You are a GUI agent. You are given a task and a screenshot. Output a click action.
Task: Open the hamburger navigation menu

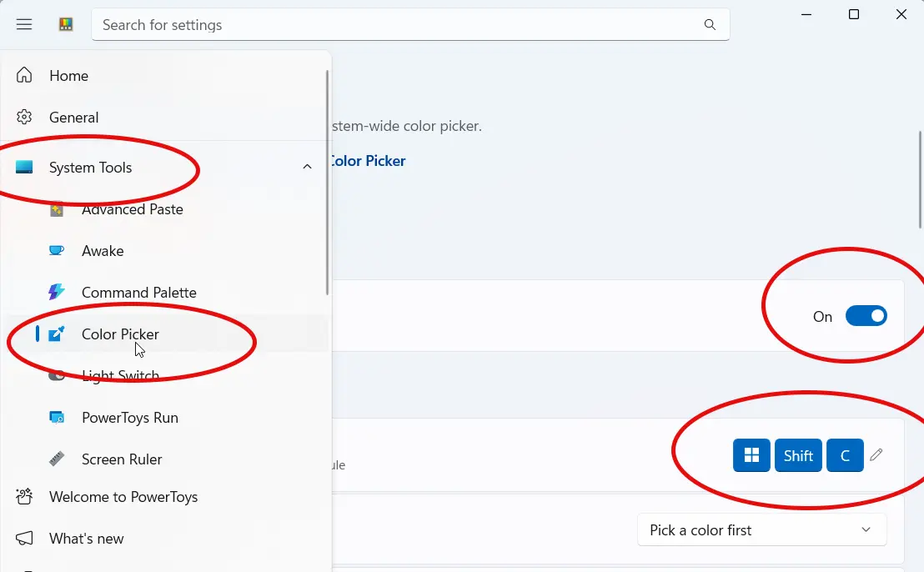point(24,24)
